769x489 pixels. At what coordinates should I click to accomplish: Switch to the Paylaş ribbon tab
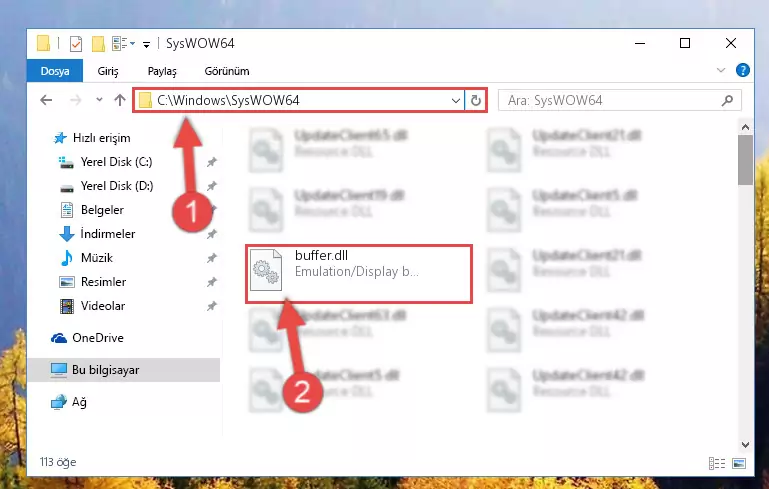pyautogui.click(x=162, y=71)
